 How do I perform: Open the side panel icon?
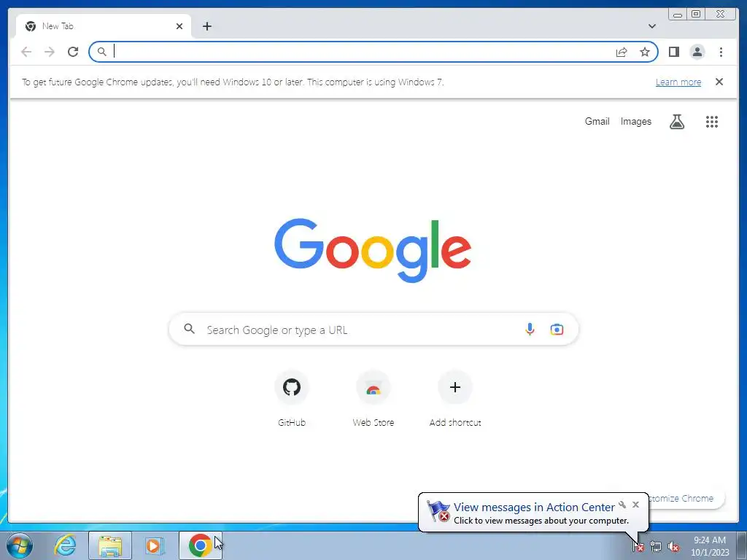click(673, 52)
